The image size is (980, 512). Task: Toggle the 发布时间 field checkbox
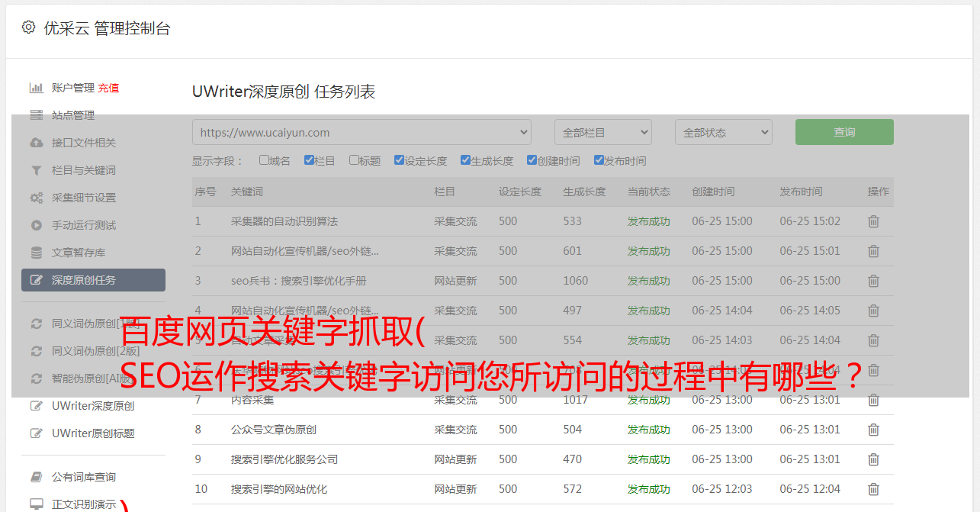(598, 160)
